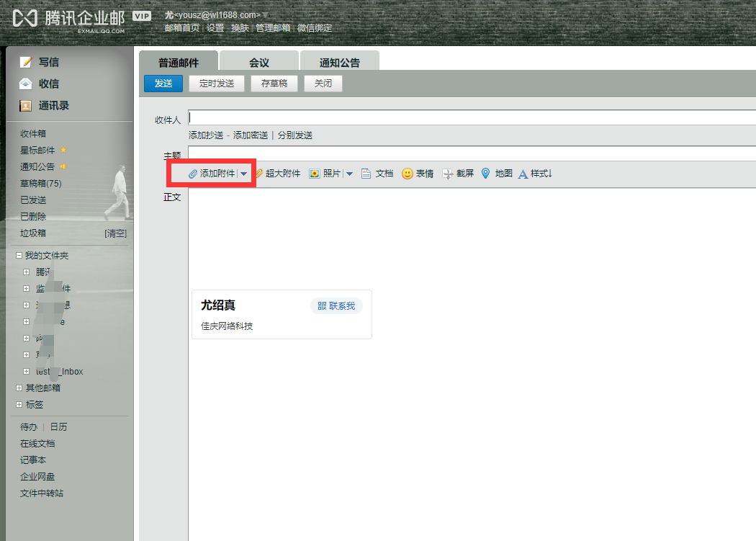Click the 关闭 button
The image size is (756, 541).
(x=323, y=84)
